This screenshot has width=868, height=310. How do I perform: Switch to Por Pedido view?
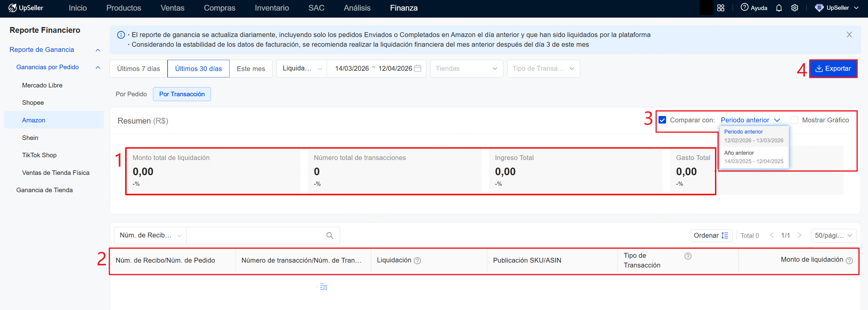click(x=131, y=94)
